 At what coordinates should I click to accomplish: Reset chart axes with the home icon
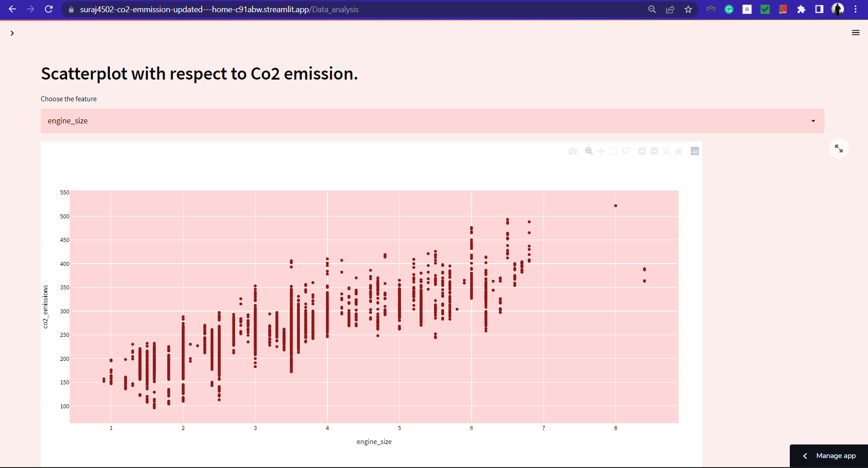[x=679, y=151]
